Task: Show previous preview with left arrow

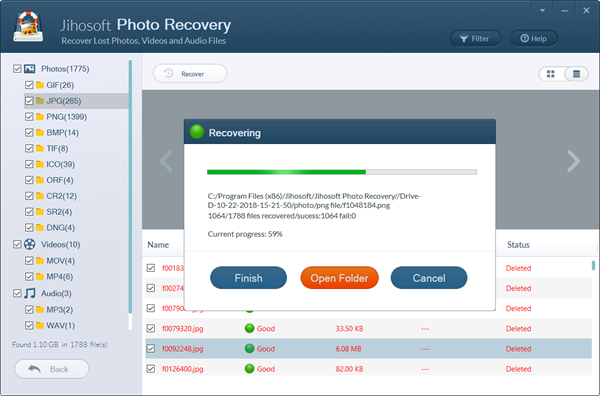Action: (166, 161)
